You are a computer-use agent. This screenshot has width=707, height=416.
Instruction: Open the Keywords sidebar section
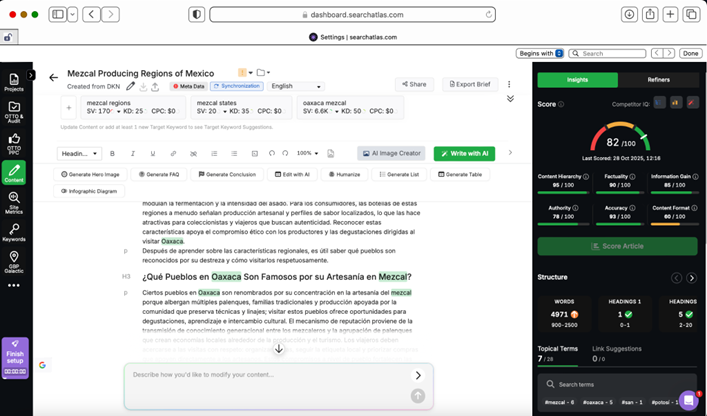(x=14, y=233)
